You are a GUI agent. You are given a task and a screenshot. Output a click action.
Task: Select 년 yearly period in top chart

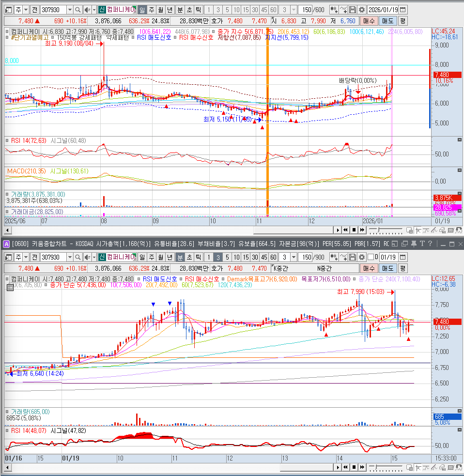point(170,10)
